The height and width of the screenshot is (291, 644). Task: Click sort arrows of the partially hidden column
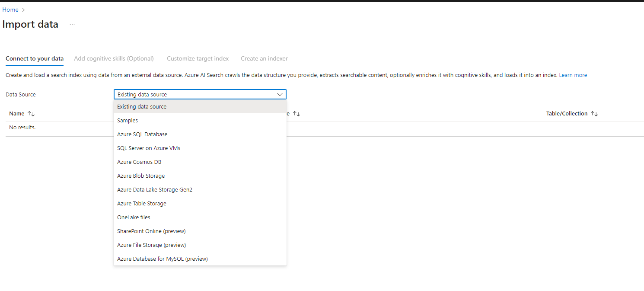tap(296, 114)
